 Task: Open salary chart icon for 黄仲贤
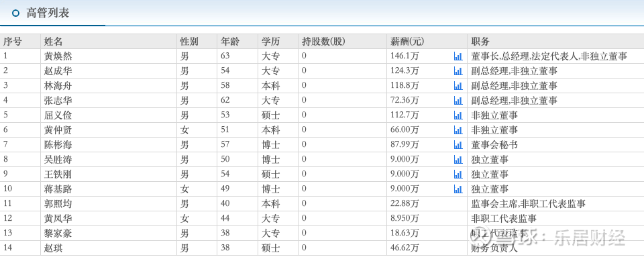[x=458, y=130]
